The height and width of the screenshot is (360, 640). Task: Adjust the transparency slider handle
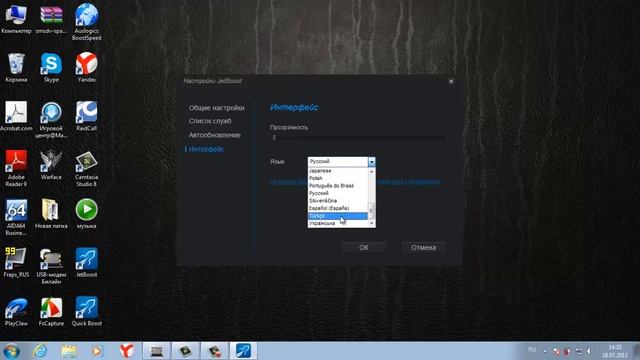pyautogui.click(x=274, y=138)
